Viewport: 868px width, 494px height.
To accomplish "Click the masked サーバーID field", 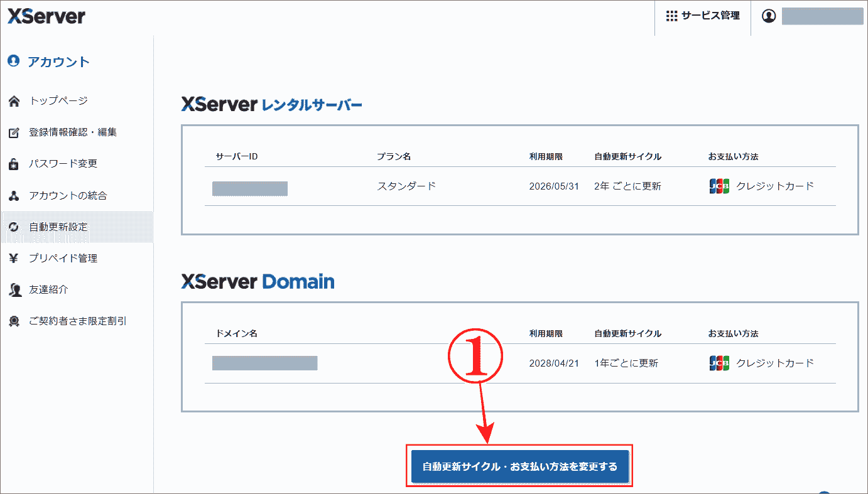I will coord(249,188).
